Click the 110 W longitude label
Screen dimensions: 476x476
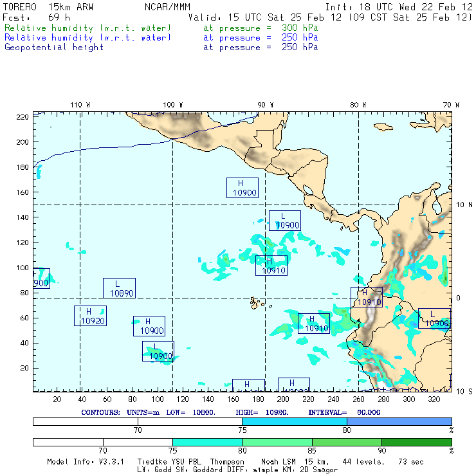(80, 105)
